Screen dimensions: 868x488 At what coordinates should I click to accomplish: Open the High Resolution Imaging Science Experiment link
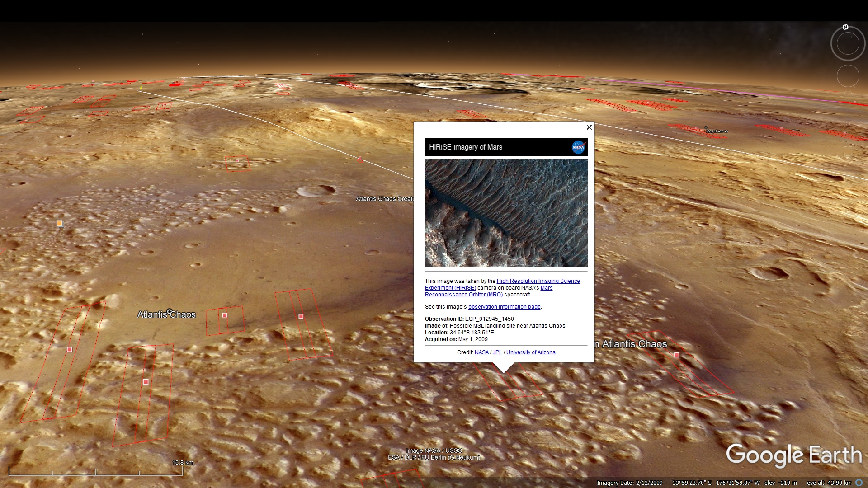(538, 281)
